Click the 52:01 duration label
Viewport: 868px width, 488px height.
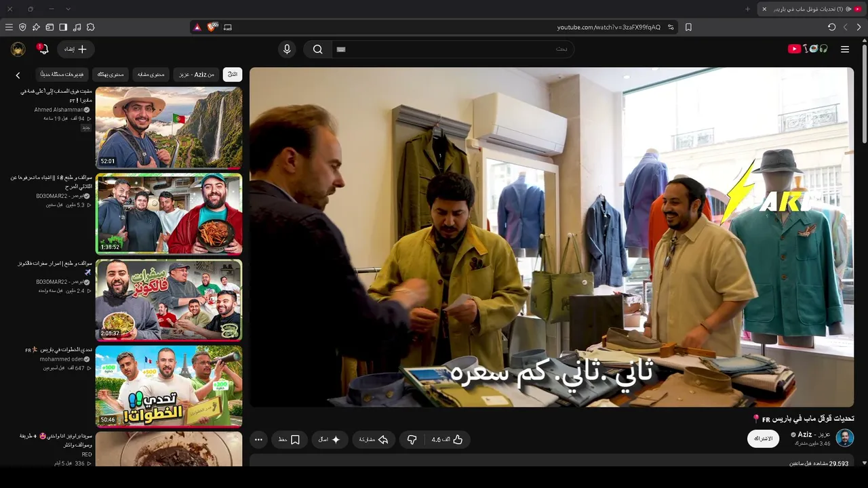tap(108, 161)
